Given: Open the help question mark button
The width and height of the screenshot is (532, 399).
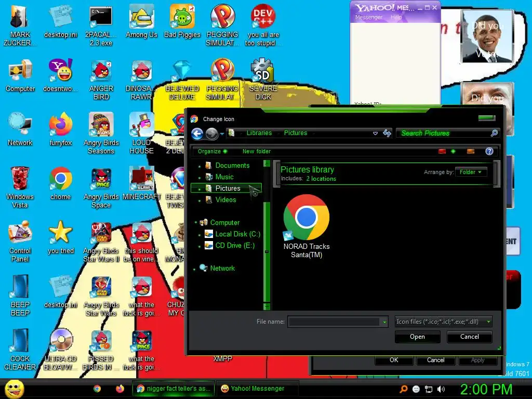Looking at the screenshot, I should coord(489,151).
